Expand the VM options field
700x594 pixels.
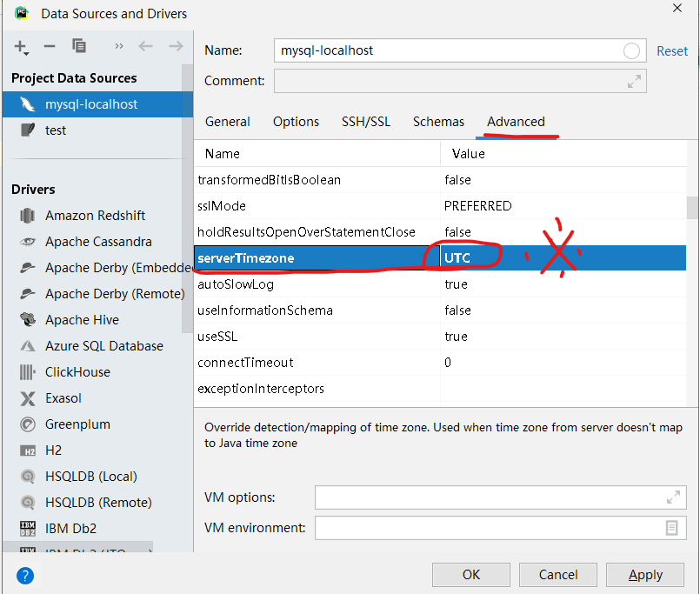[x=674, y=497]
